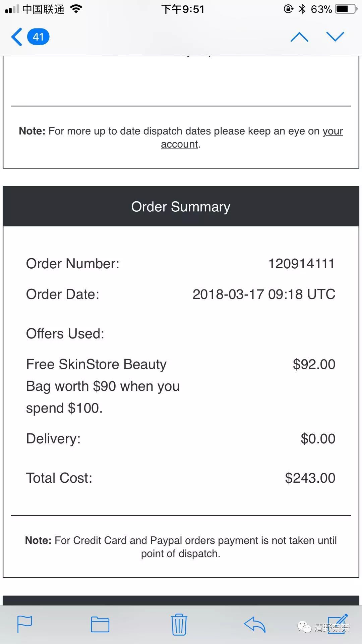
Task: Delete email with trash icon
Action: point(179,624)
